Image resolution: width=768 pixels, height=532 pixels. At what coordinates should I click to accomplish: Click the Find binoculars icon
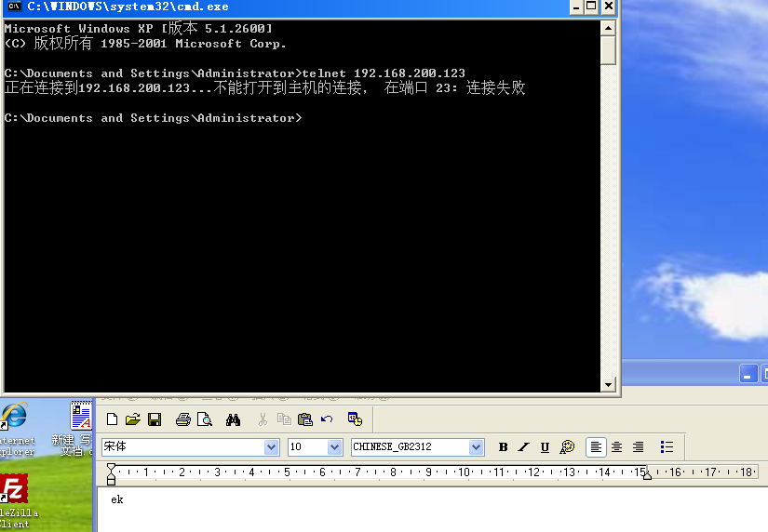click(233, 419)
